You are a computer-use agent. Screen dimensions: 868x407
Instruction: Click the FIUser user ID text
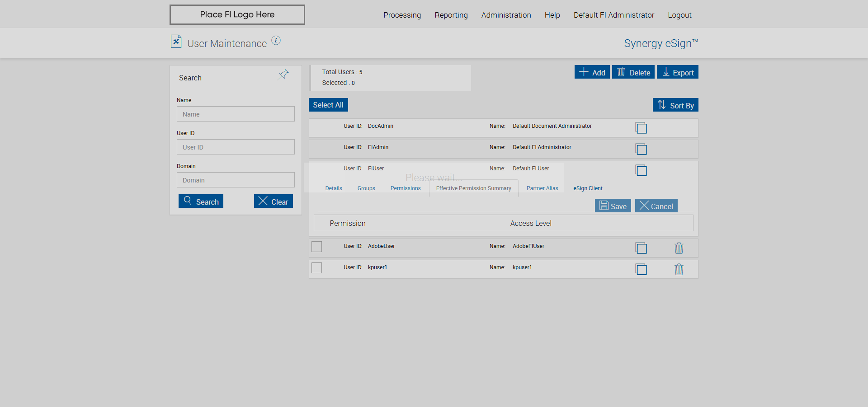(x=376, y=168)
